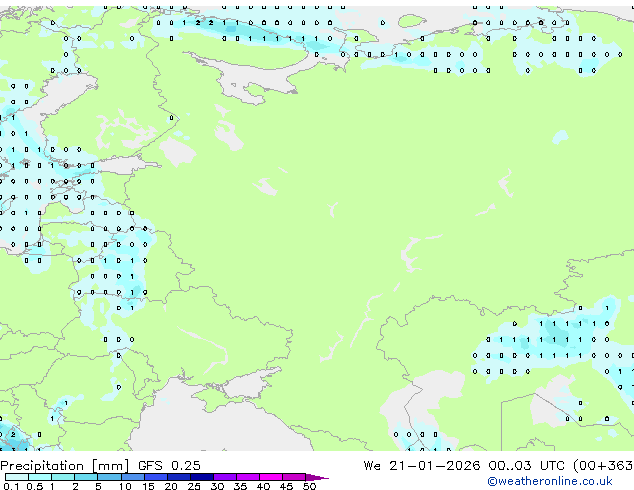Choose the legend swatch between 2 and 5
The image size is (634, 490).
tap(86, 477)
